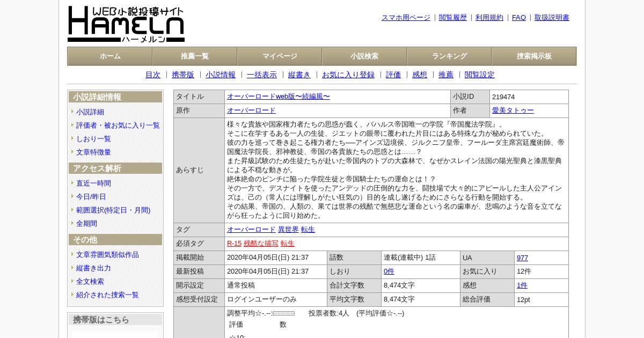Click the 合計文字数 value 8,474文字
The height and width of the screenshot is (338, 644).
click(399, 285)
